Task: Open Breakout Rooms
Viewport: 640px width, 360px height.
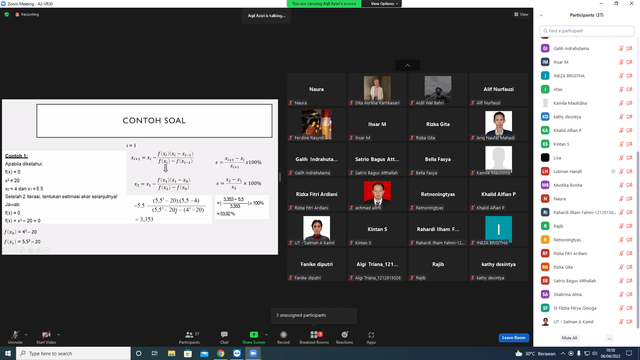Action: coord(314,337)
